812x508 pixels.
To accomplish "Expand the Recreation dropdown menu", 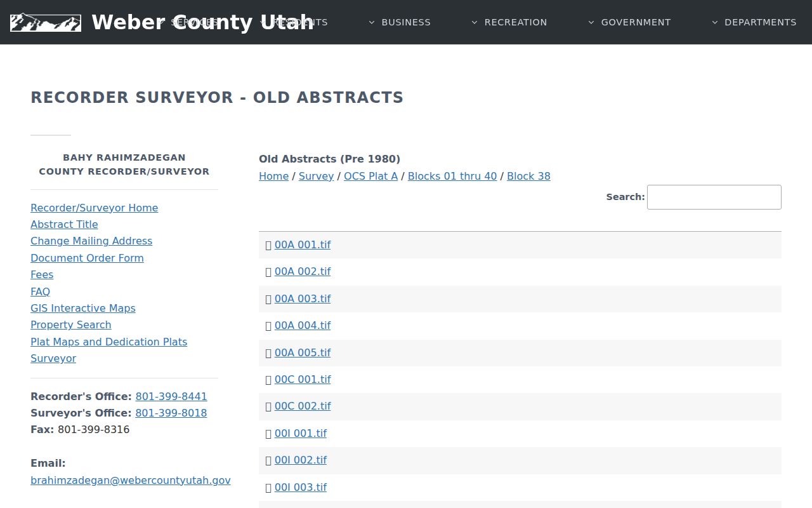I will [x=509, y=22].
